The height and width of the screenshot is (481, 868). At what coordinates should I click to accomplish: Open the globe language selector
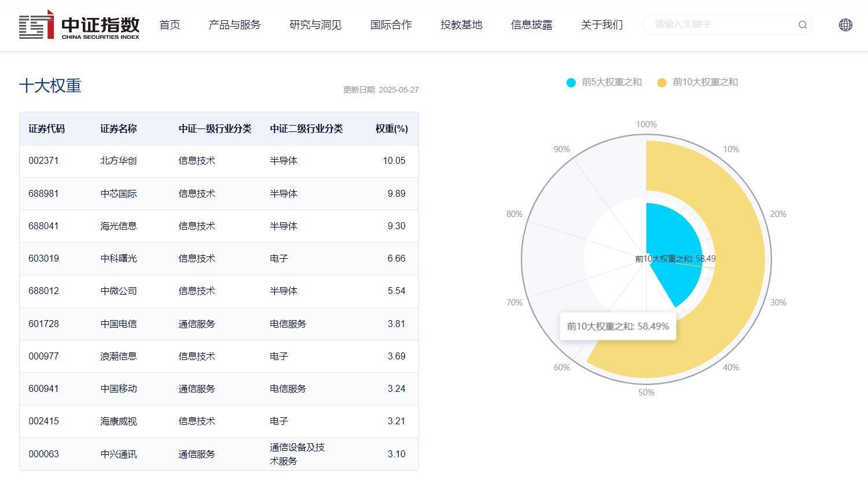(845, 25)
